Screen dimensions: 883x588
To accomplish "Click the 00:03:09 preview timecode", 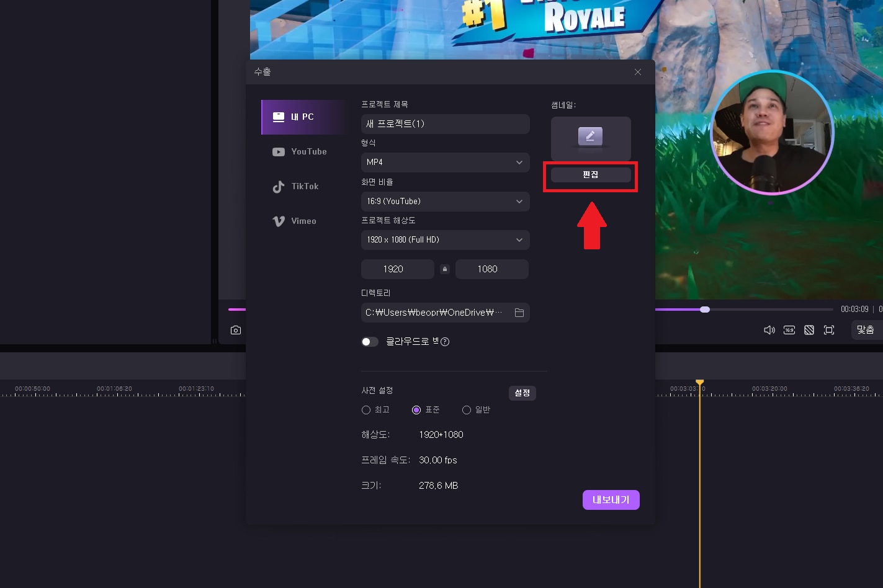I will click(854, 309).
